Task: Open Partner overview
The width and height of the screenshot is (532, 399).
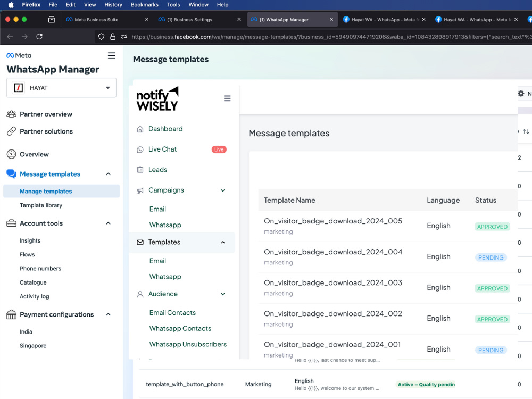Action: (x=46, y=114)
